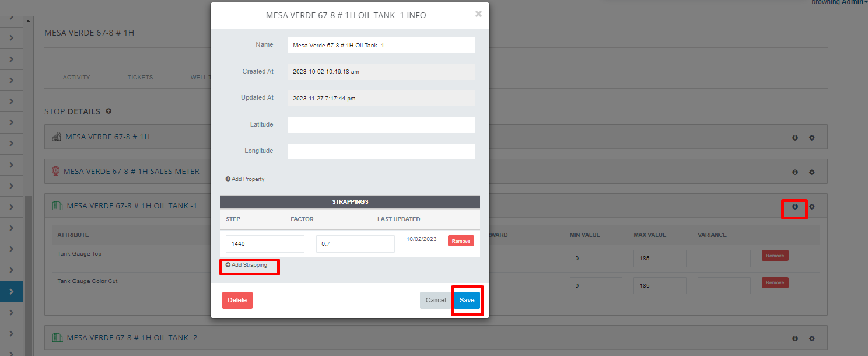868x356 pixels.
Task: Click the tank icon beside Oil Tank -2
Action: [57, 337]
